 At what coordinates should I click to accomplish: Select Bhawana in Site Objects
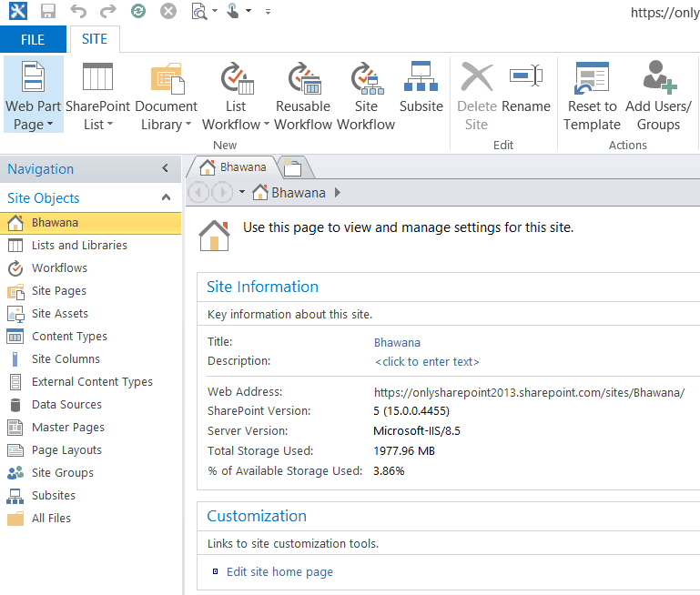point(91,223)
